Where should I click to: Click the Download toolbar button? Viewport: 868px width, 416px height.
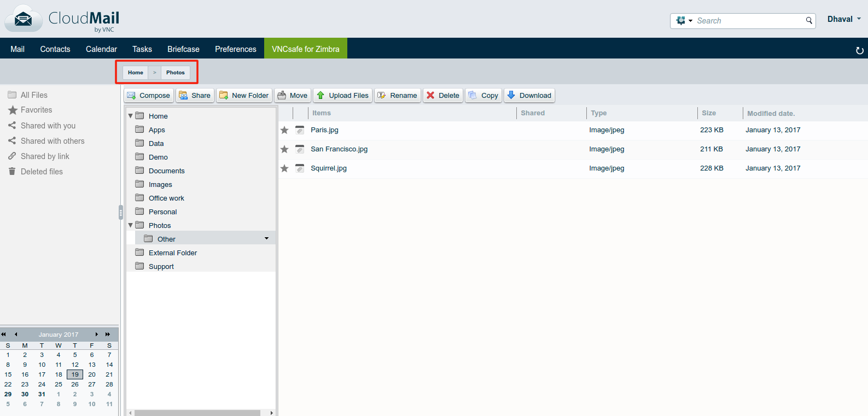coord(529,95)
